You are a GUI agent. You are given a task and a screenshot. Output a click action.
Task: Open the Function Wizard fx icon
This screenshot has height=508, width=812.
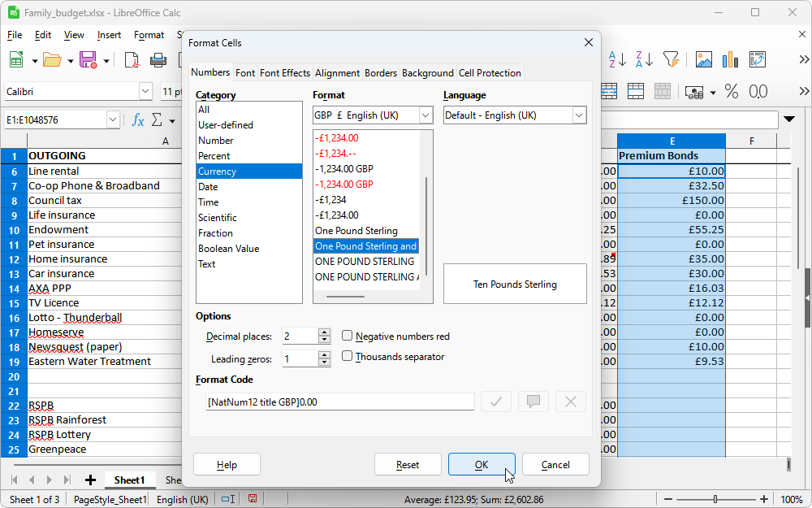pos(138,120)
